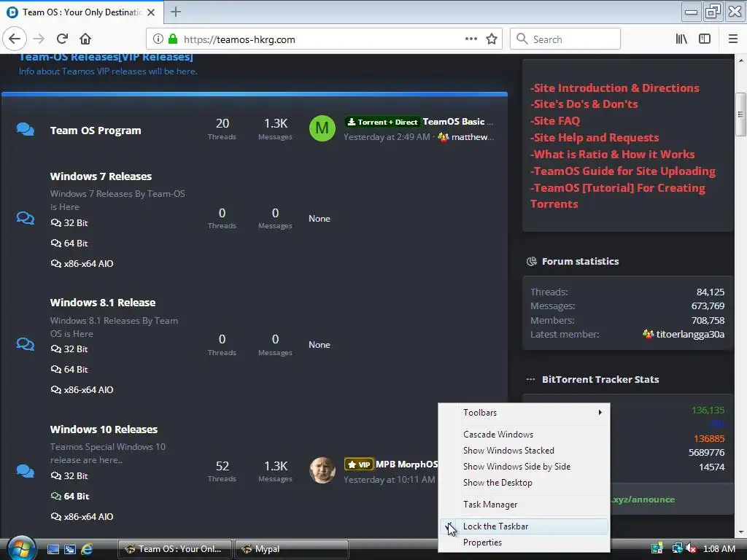The width and height of the screenshot is (747, 560).
Task: Click Show Desktop quick launch icon
Action: click(53, 549)
